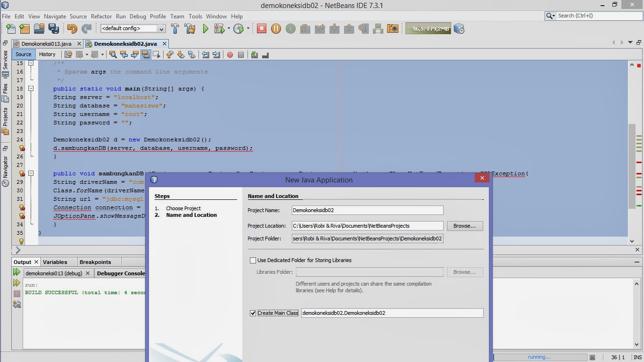Select the Source view button
Image resolution: width=644 pixels, height=362 pixels.
point(23,54)
